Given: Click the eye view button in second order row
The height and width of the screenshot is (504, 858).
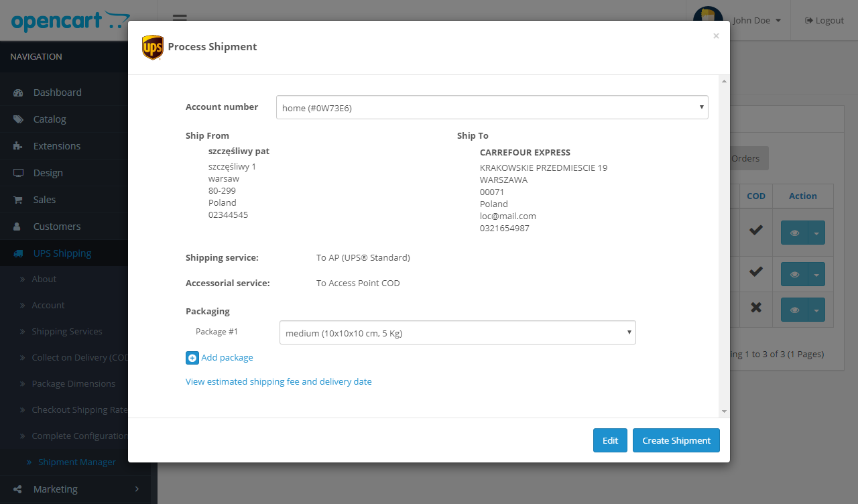Looking at the screenshot, I should (794, 274).
